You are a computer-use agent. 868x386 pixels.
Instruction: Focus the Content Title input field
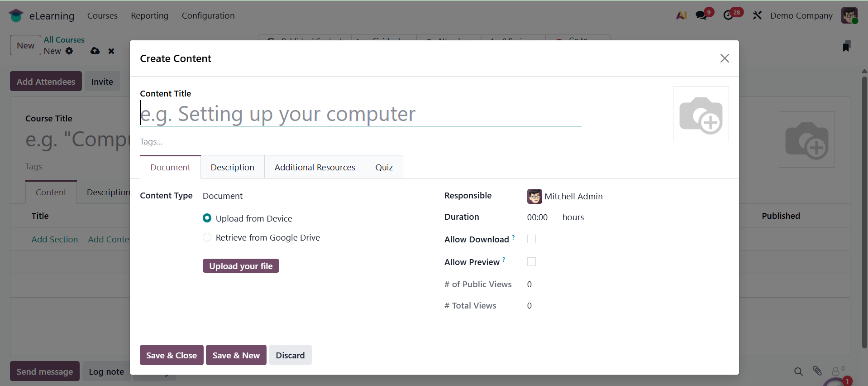tap(360, 114)
